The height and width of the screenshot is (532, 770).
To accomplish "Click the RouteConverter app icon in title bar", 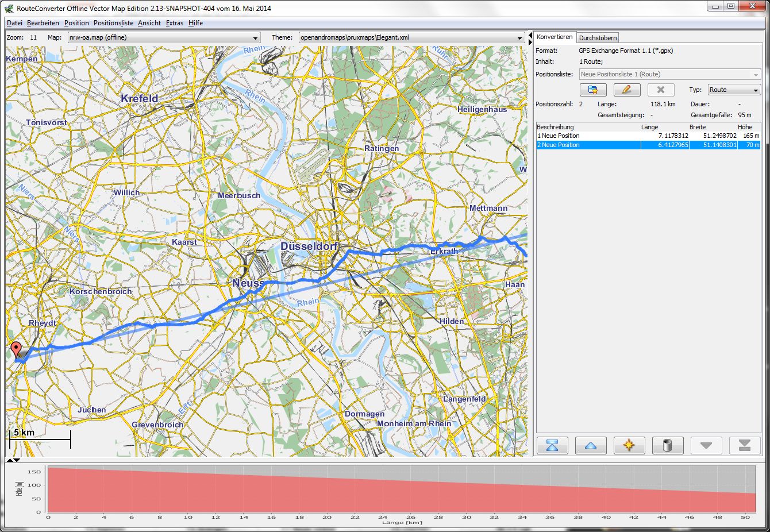I will point(9,8).
